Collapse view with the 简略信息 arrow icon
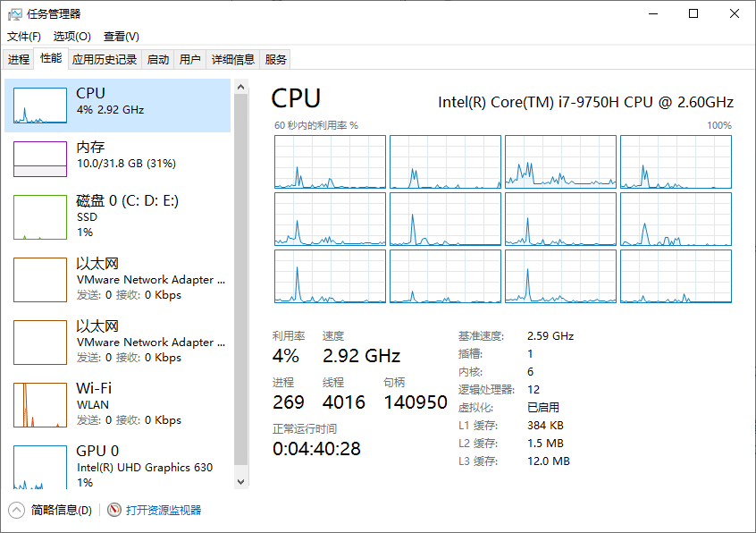Image resolution: width=756 pixels, height=533 pixels. [x=16, y=510]
